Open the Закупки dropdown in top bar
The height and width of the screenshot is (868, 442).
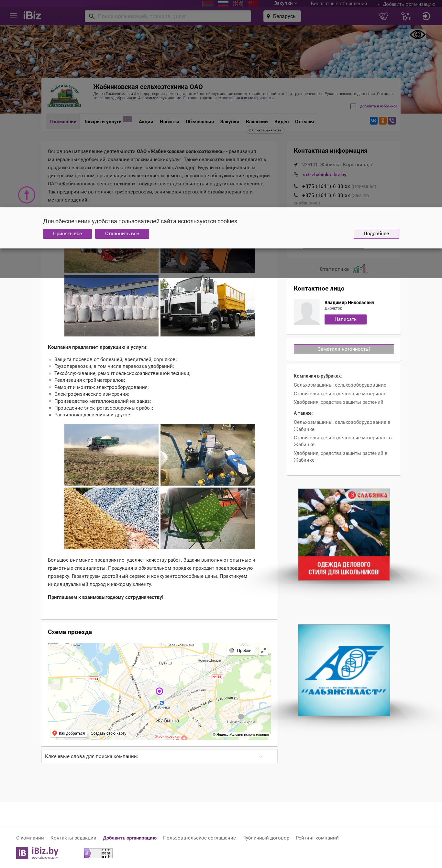pos(285,3)
